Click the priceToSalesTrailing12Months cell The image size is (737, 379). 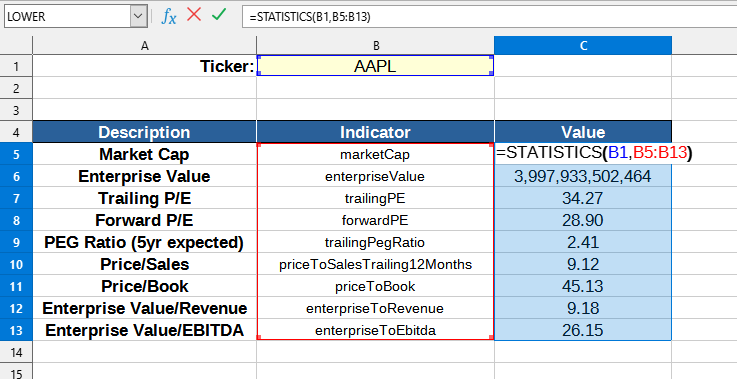(x=376, y=264)
